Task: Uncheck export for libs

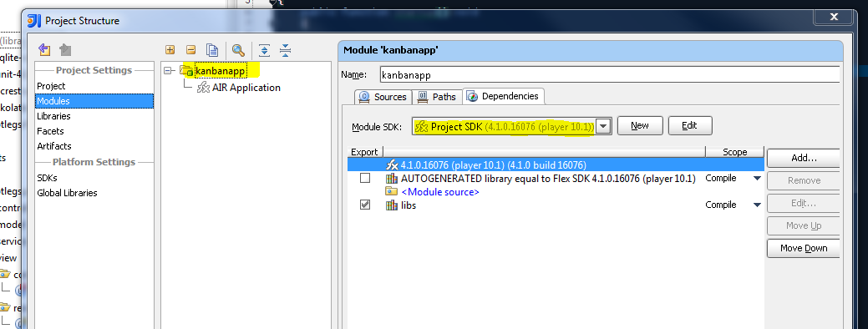Action: tap(365, 205)
